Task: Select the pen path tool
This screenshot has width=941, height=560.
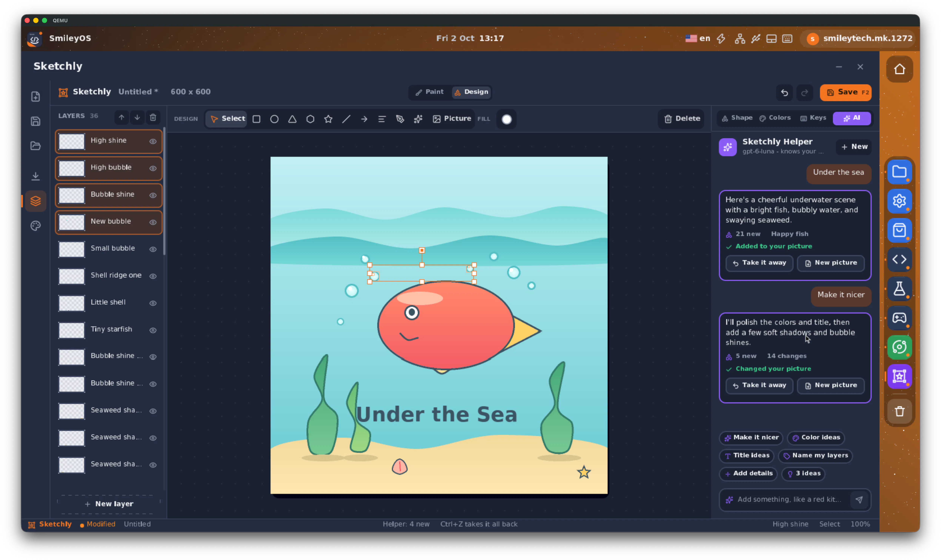Action: (x=400, y=119)
